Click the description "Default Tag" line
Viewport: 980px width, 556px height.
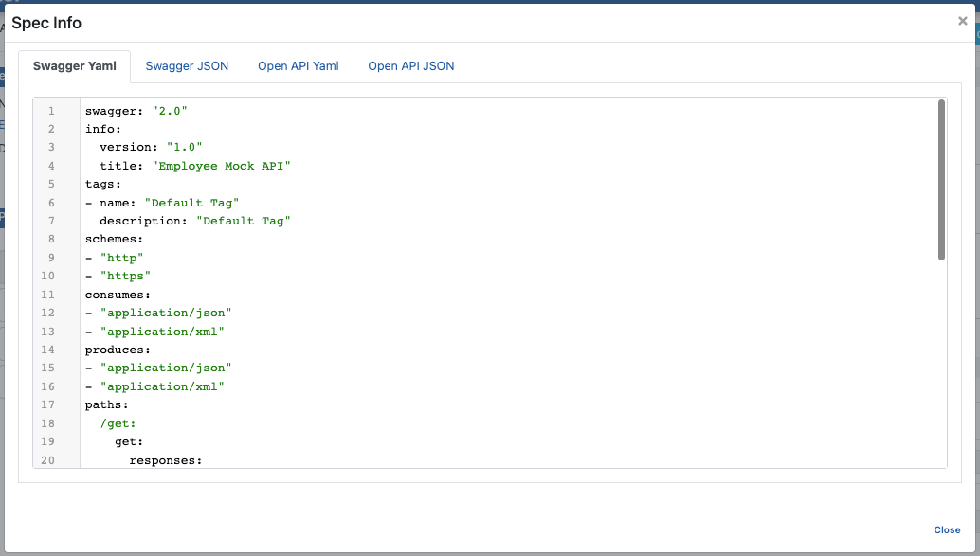[x=194, y=221]
